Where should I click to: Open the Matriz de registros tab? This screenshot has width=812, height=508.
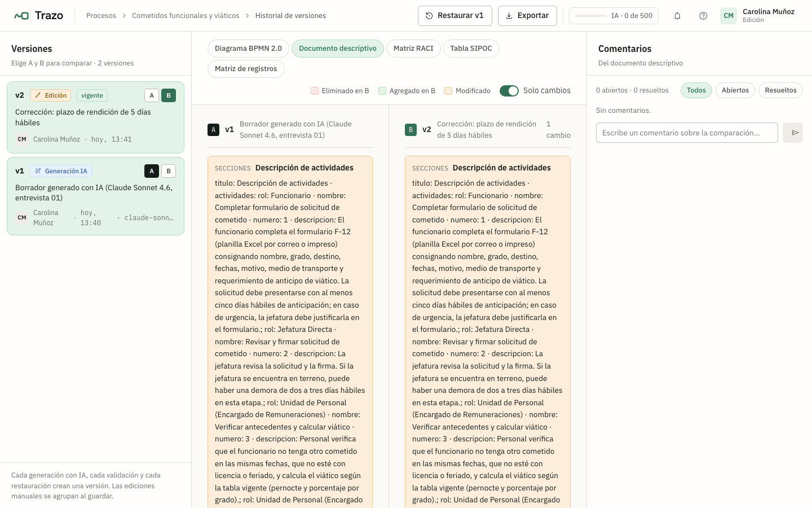246,69
